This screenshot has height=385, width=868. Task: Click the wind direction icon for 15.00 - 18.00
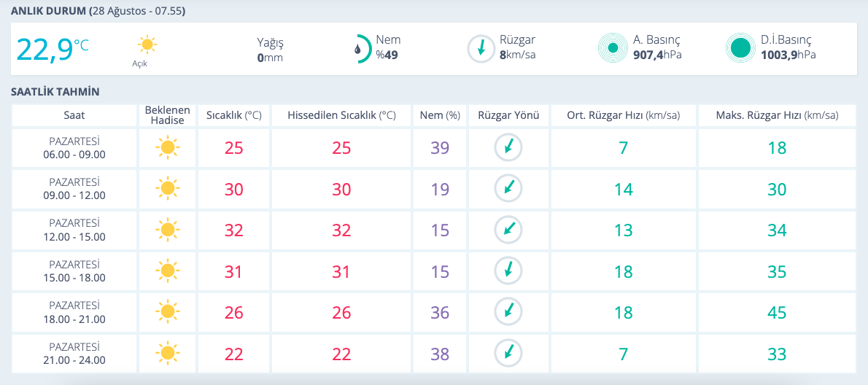click(x=508, y=271)
